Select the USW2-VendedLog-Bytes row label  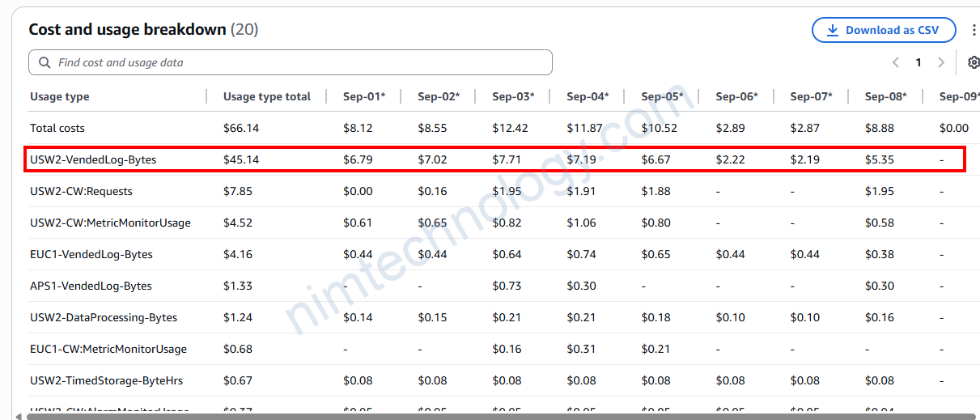click(x=93, y=159)
